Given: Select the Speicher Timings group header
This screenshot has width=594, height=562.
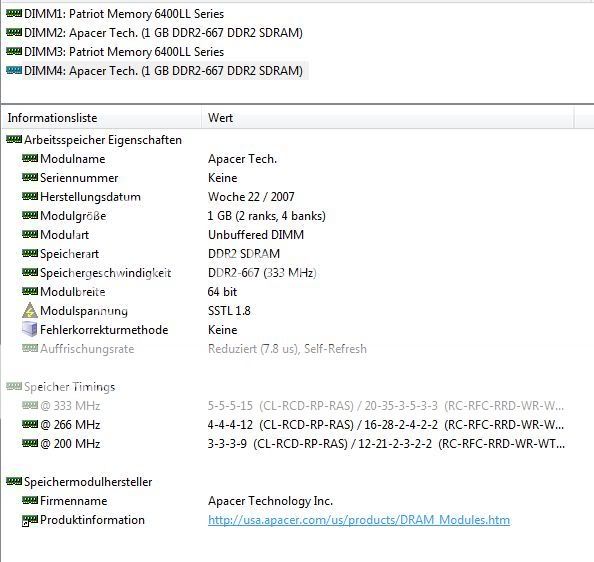Looking at the screenshot, I should [61, 387].
